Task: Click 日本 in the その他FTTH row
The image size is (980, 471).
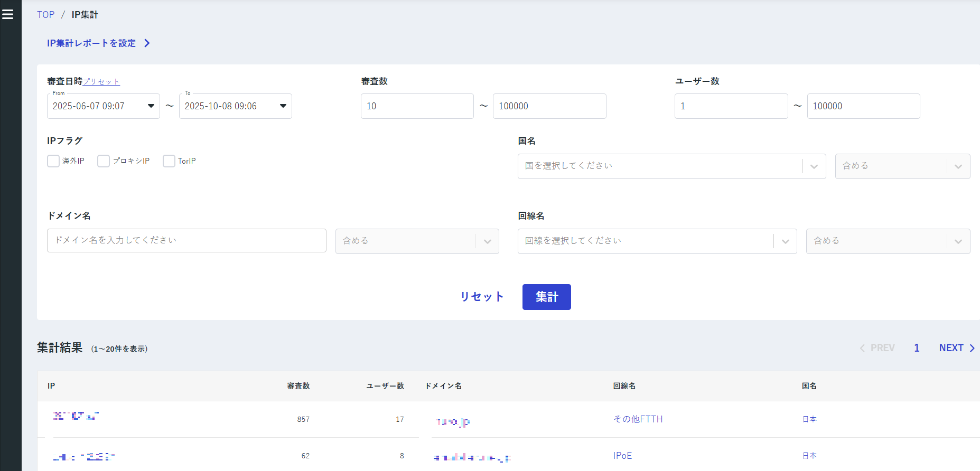Action: pyautogui.click(x=809, y=419)
